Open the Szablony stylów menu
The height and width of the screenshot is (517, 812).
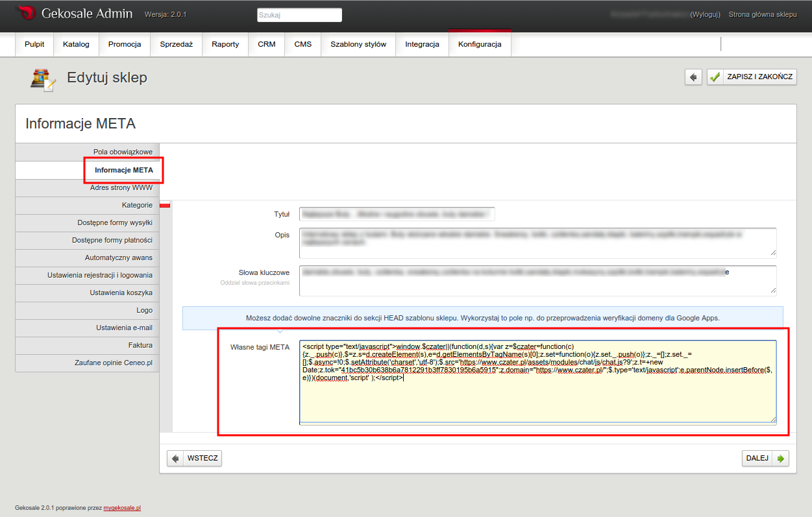click(x=358, y=44)
